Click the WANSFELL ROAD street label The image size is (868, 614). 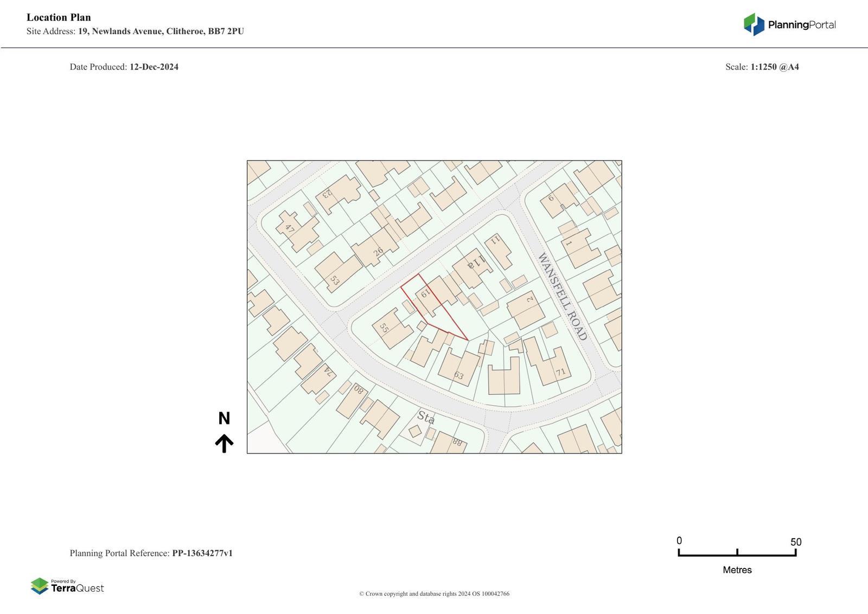[x=562, y=297]
